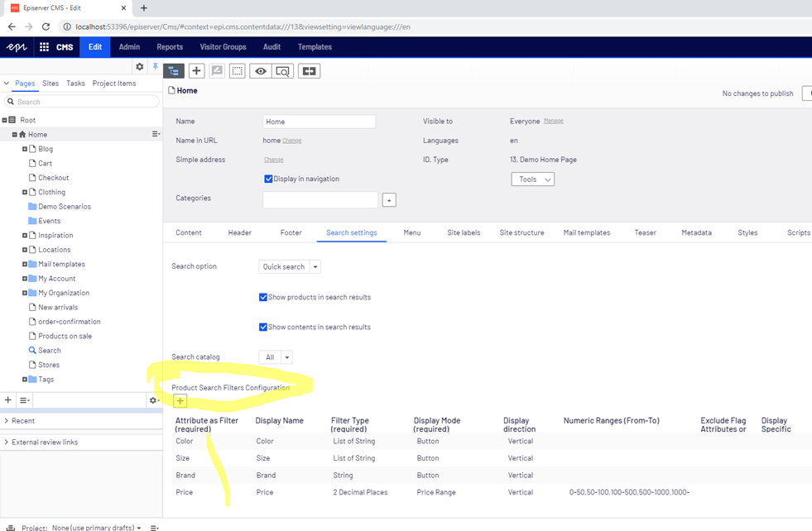Open the Admin menu
The width and height of the screenshot is (812, 531).
pos(129,47)
